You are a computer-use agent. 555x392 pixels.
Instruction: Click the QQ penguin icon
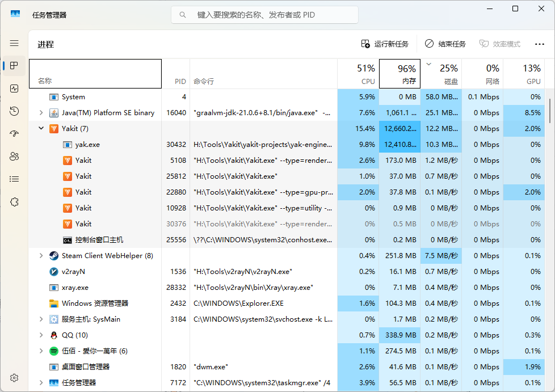pos(54,335)
